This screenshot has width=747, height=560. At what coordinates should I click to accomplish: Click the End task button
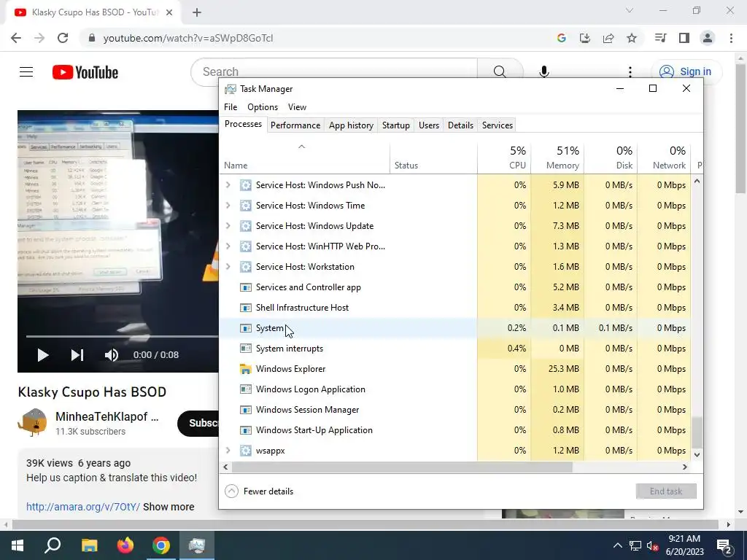point(666,491)
